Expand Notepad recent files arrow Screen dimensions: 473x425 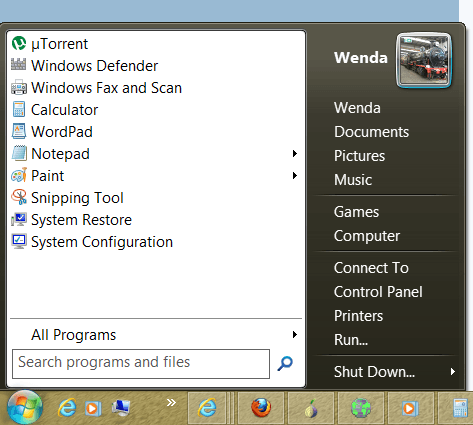click(295, 153)
